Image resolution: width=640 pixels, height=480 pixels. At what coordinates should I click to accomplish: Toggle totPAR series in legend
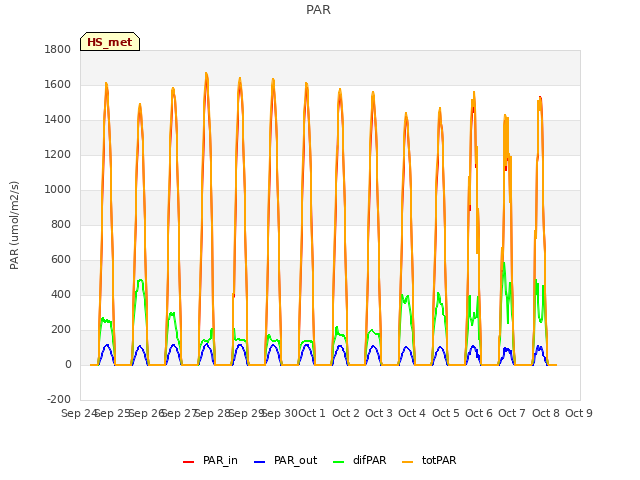click(429, 460)
